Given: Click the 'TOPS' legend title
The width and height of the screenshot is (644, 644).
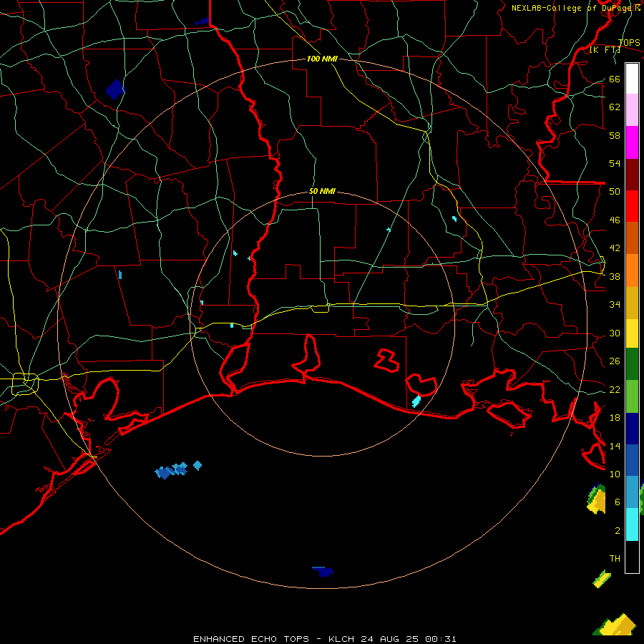Looking at the screenshot, I should click(x=629, y=43).
